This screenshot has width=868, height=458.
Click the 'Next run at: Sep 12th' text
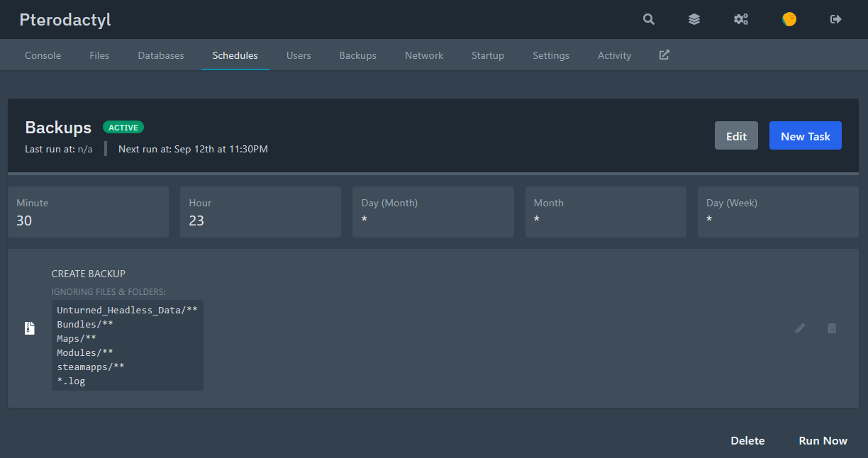(x=193, y=149)
